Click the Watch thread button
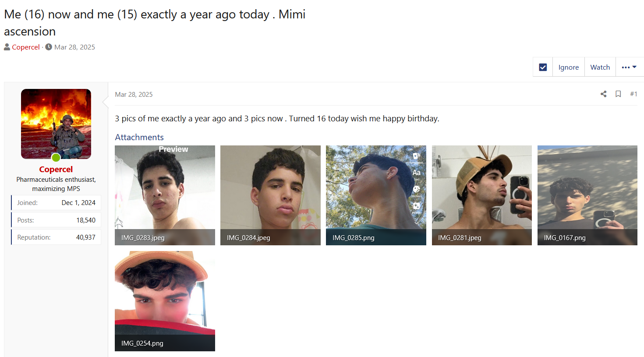644x357 pixels. point(600,67)
